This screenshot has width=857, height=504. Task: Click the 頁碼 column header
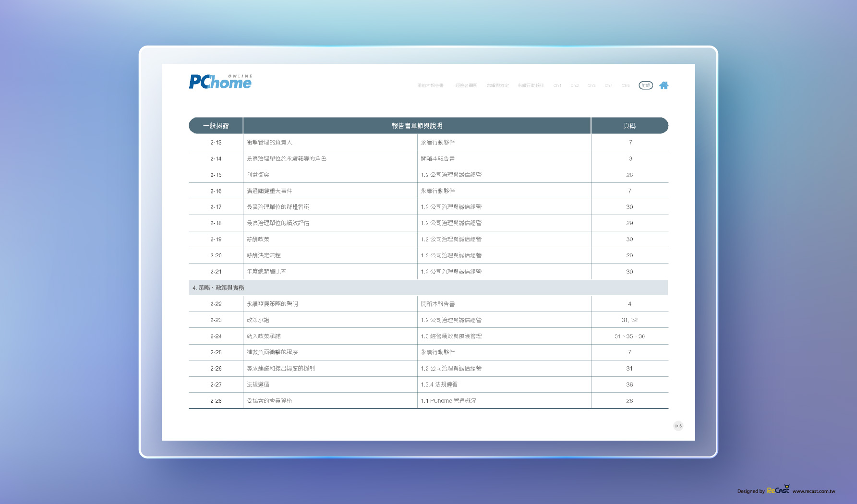coord(629,126)
